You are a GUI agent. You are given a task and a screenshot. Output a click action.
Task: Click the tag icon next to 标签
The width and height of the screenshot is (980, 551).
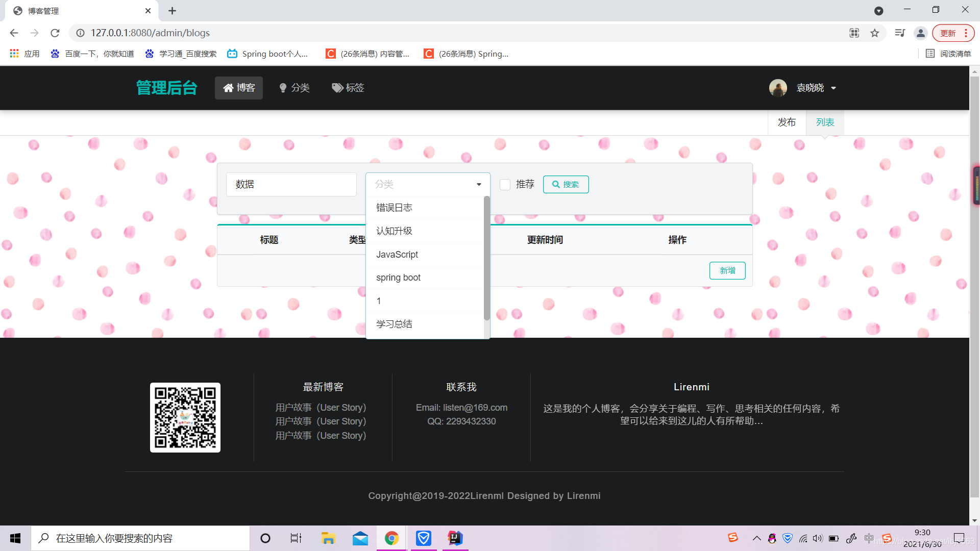pos(337,88)
